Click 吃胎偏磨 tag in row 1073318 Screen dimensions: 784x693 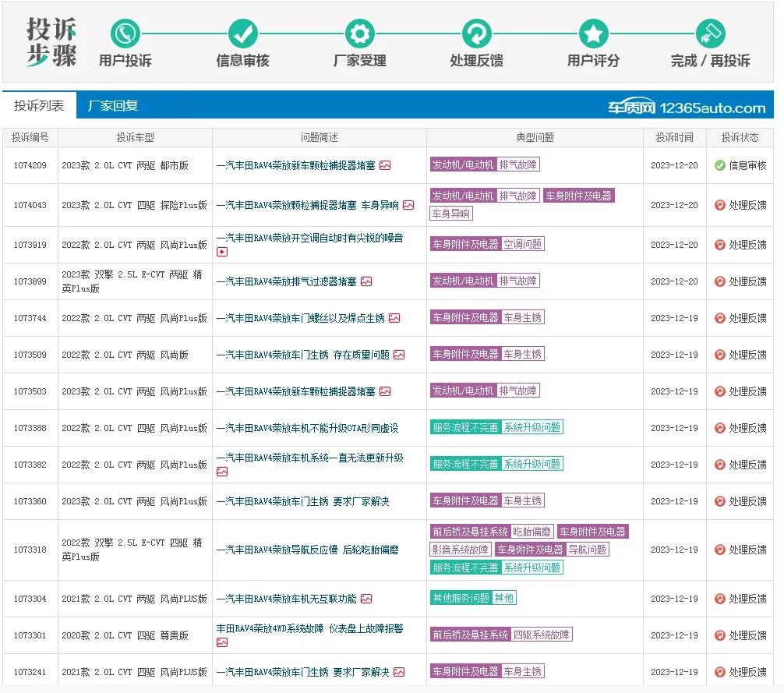click(x=532, y=532)
